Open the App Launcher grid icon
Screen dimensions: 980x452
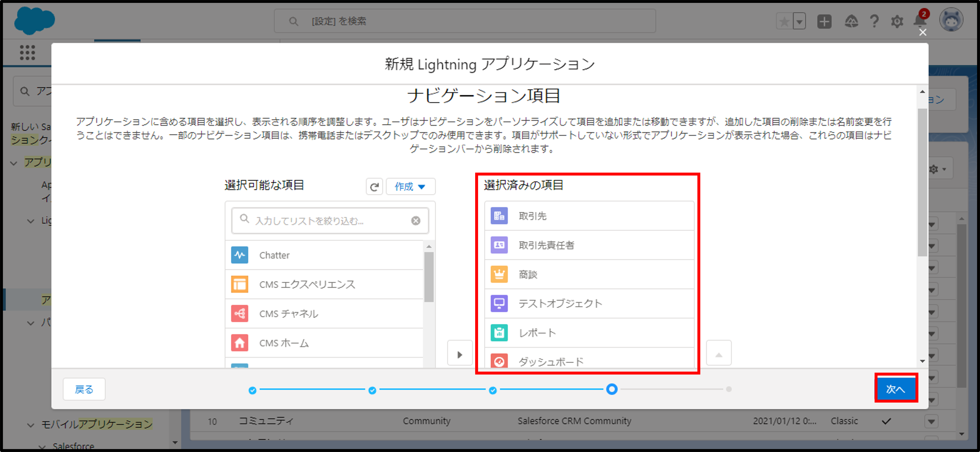pyautogui.click(x=27, y=53)
